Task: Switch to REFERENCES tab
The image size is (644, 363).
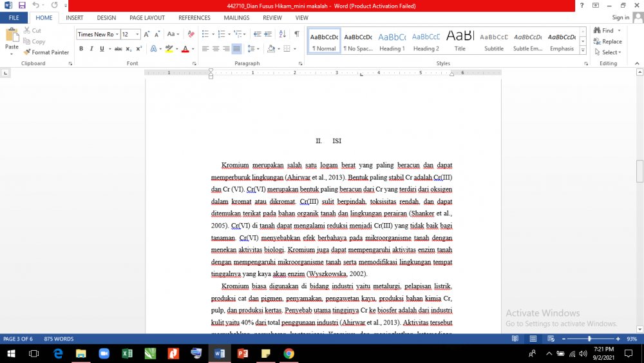Action: point(194,17)
